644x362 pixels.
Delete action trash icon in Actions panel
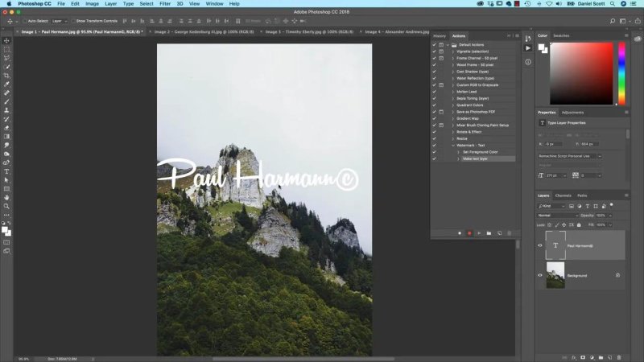tap(510, 233)
